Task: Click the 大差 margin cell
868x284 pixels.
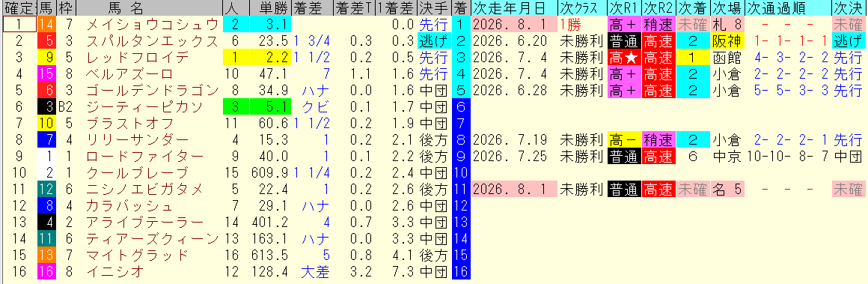Action: coord(312,272)
